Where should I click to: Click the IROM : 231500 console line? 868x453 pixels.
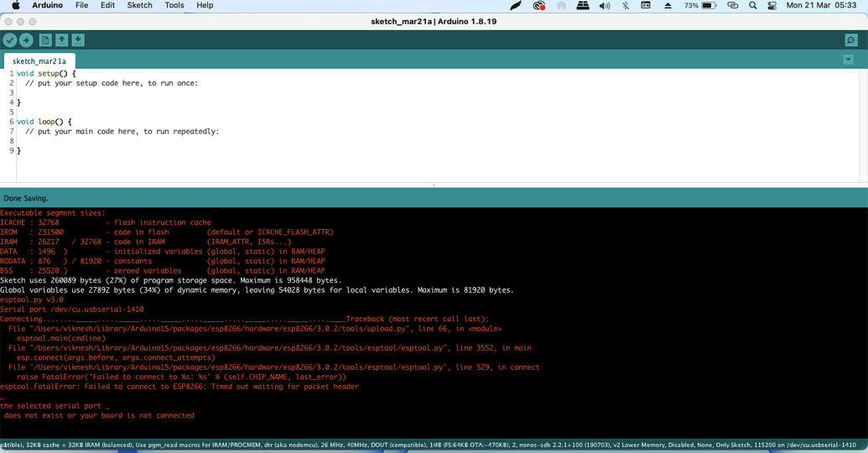[167, 232]
